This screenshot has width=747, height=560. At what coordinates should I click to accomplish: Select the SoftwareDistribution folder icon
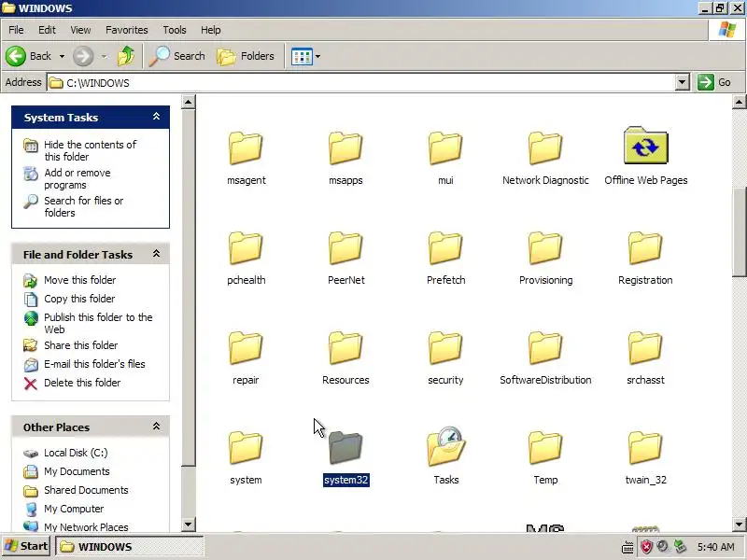click(545, 348)
